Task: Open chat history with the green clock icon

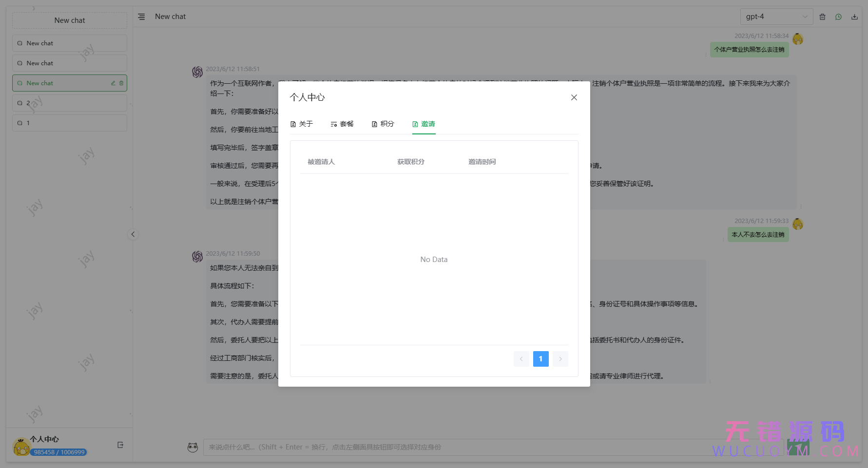Action: pyautogui.click(x=838, y=17)
